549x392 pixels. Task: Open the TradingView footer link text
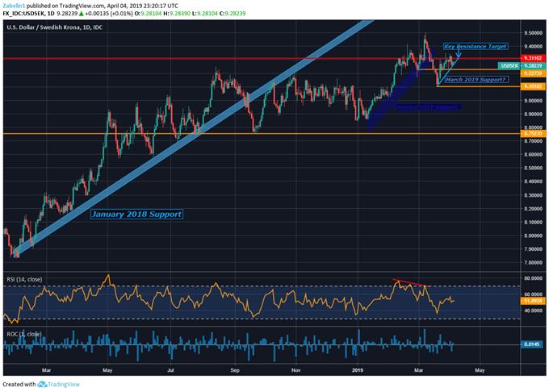(x=64, y=384)
